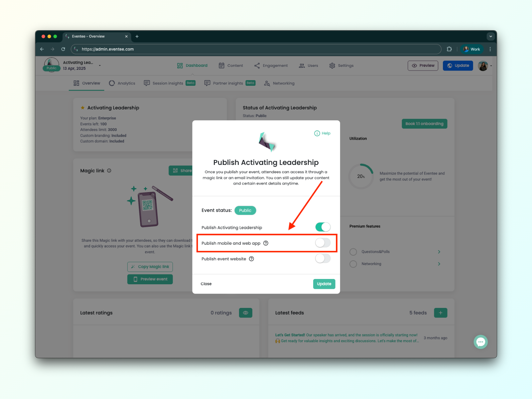
Task: Select the Eventee - Overview browser tab
Action: 96,37
